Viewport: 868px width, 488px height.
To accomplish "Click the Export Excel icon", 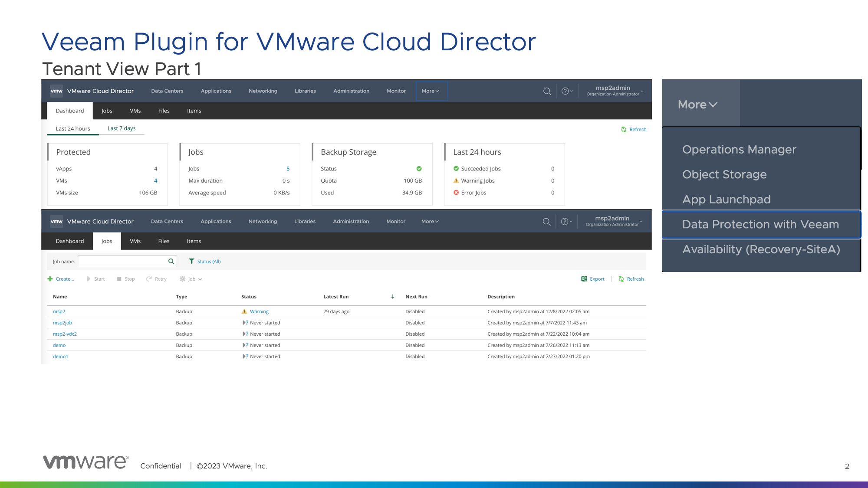I will point(584,279).
